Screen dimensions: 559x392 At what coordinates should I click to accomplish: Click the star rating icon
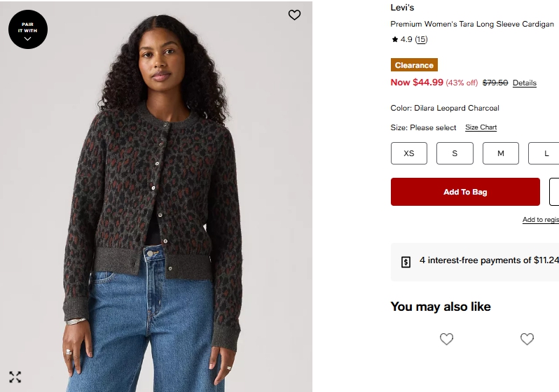(x=394, y=40)
